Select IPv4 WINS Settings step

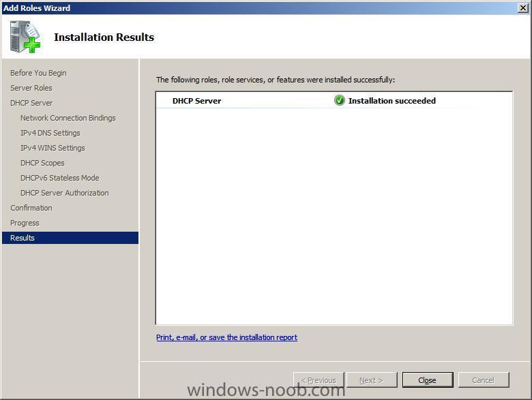click(x=53, y=148)
